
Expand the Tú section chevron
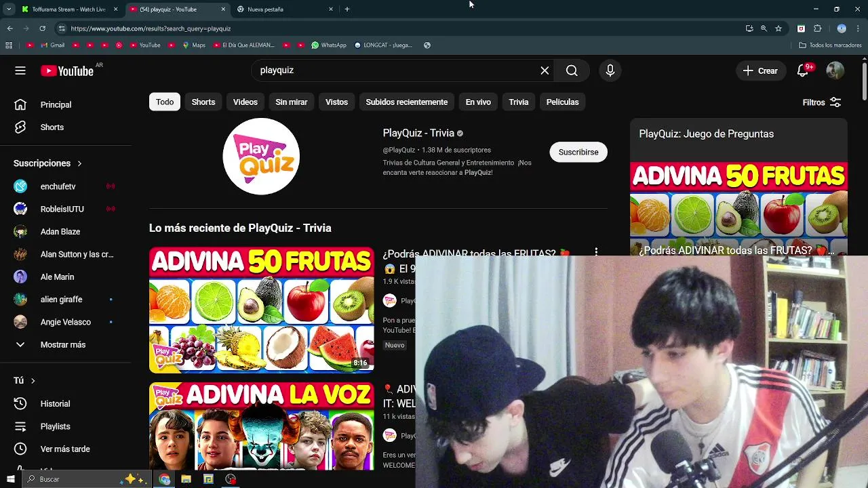[x=33, y=381]
